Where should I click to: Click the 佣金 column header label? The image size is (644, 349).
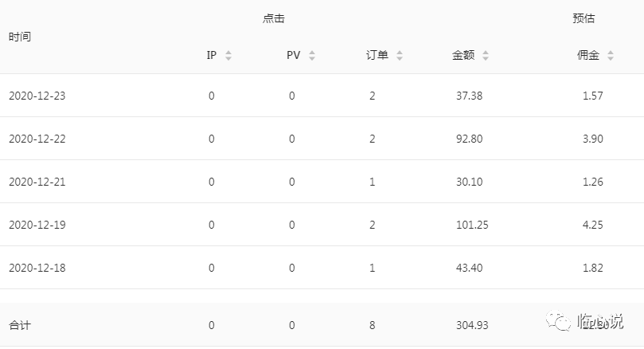[x=588, y=55]
